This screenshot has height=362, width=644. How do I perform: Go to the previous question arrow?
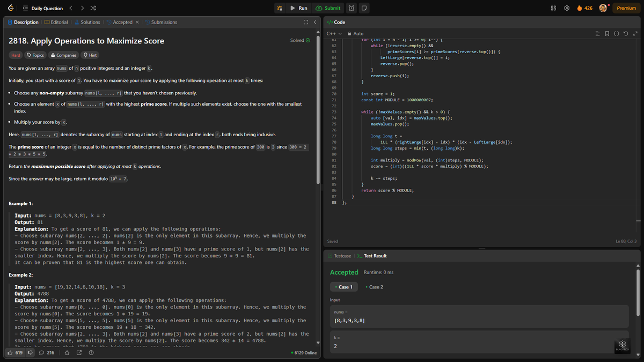[71, 8]
